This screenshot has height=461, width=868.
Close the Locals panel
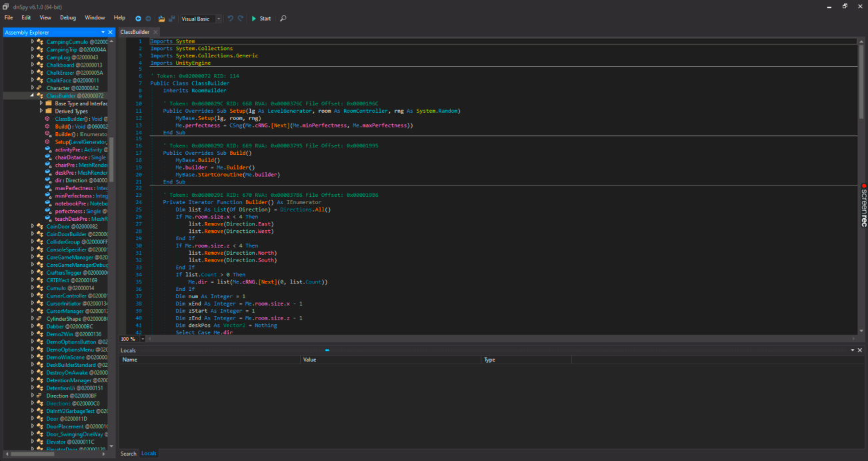click(x=859, y=350)
